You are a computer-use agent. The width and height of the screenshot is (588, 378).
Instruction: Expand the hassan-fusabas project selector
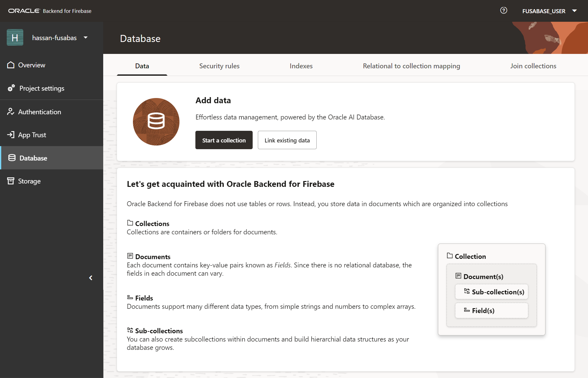coord(85,38)
